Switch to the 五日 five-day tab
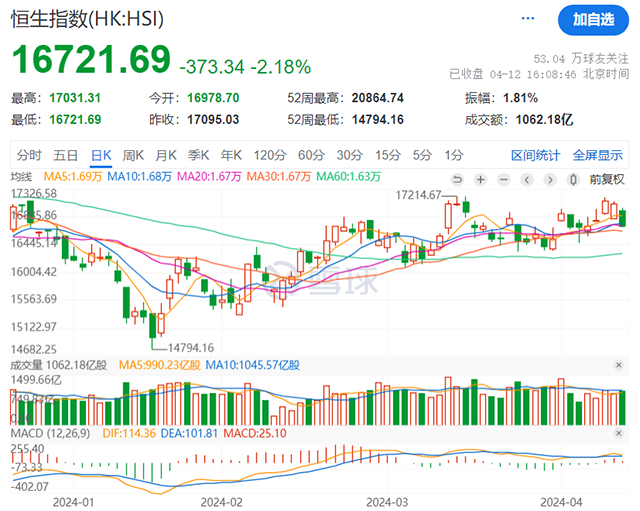The height and width of the screenshot is (511, 640). [x=65, y=155]
